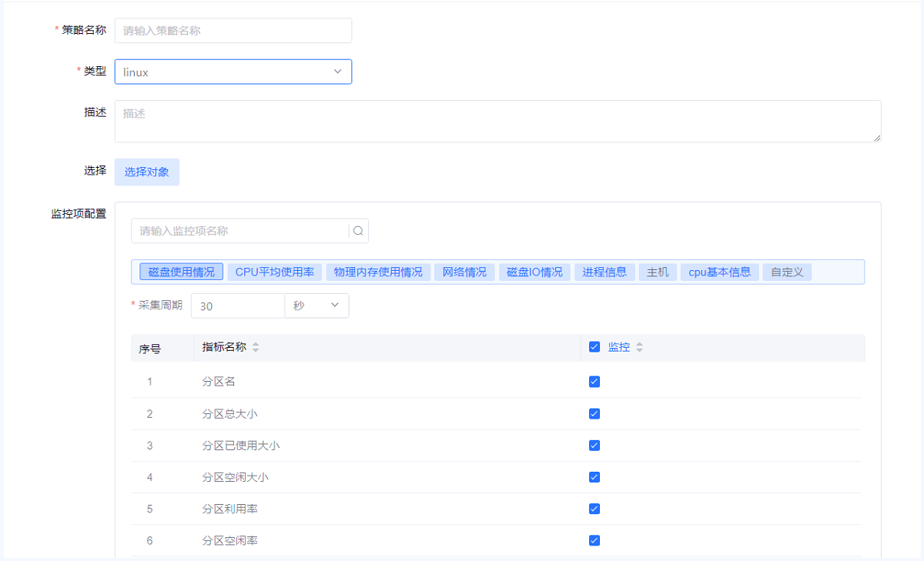Select the 物理内存使用情况 tab
The width and height of the screenshot is (924, 561).
pos(378,272)
